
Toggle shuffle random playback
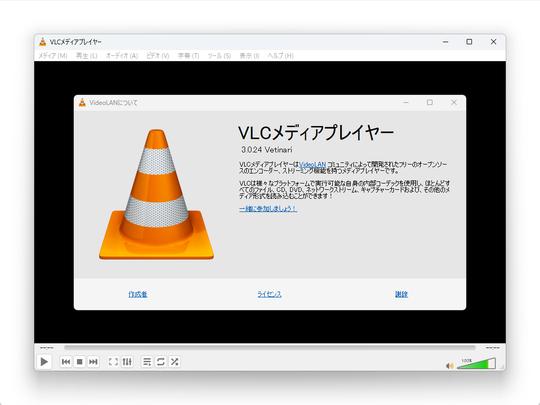tap(175, 362)
